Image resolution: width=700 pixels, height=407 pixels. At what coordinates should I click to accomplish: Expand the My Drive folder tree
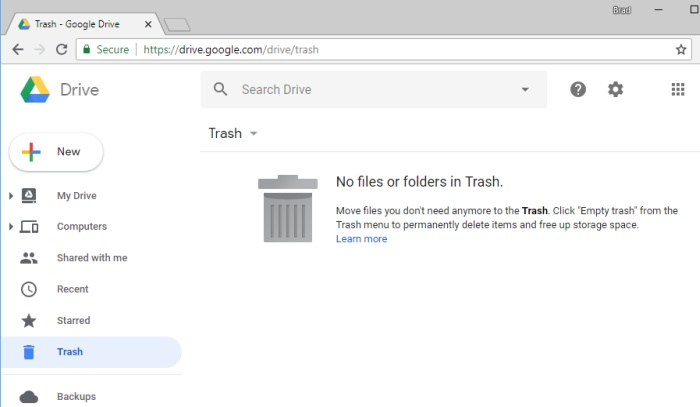coord(11,195)
